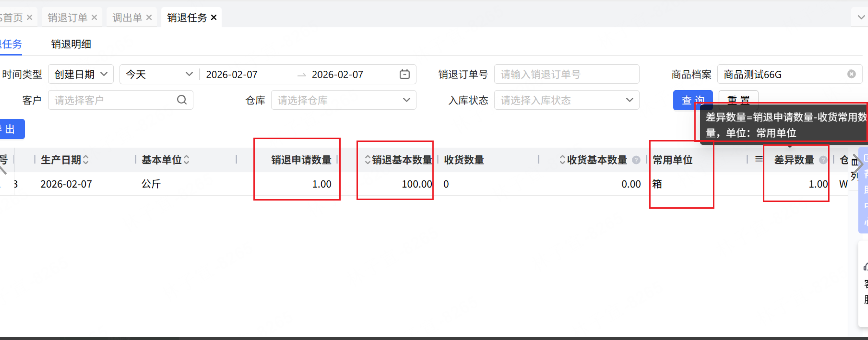
Task: Show help for 收货基本数量 column
Action: [x=636, y=160]
